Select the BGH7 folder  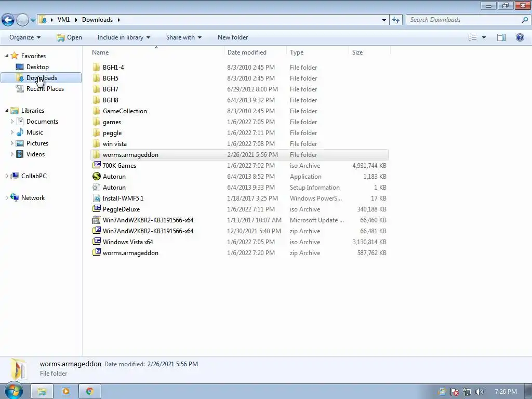(111, 89)
